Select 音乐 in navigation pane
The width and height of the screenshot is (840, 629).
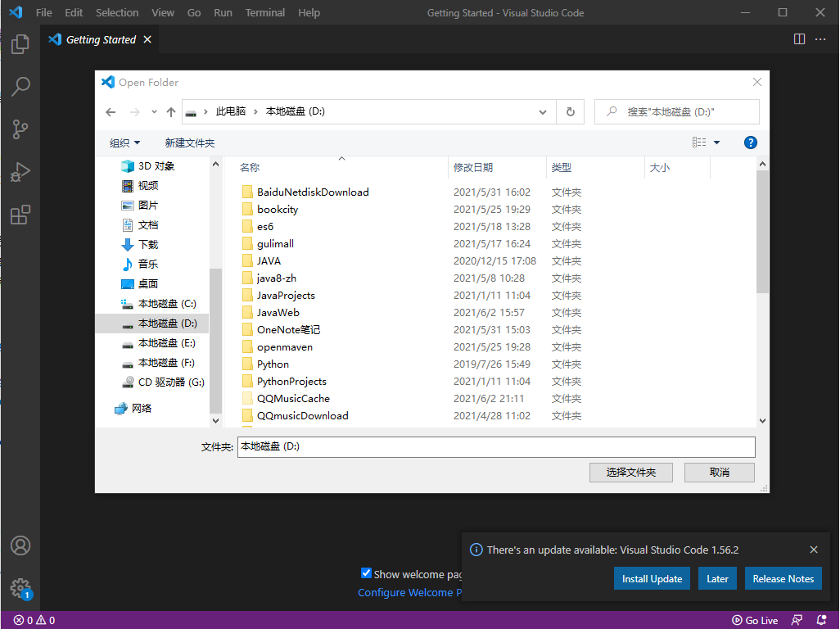[140, 265]
